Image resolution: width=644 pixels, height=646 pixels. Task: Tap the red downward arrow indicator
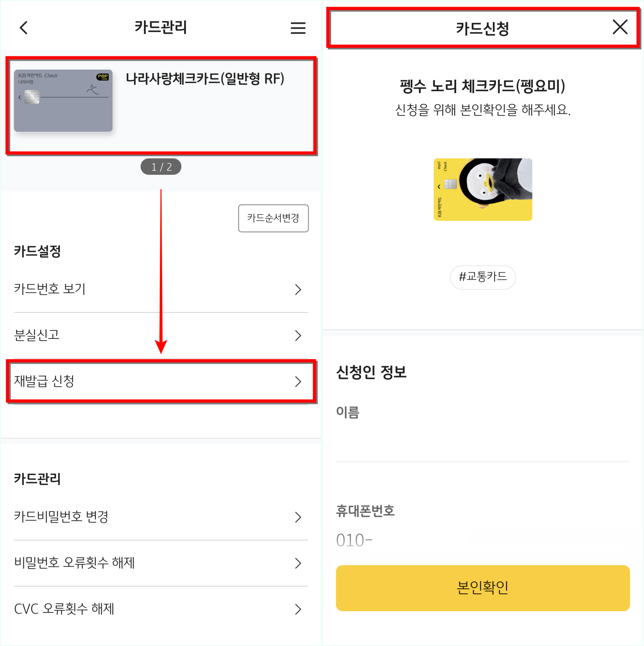click(x=162, y=270)
